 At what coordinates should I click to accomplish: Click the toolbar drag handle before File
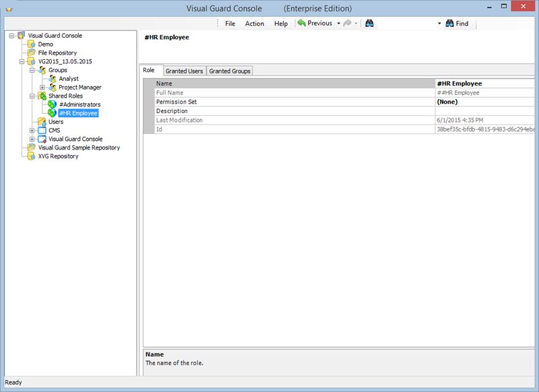(x=218, y=24)
